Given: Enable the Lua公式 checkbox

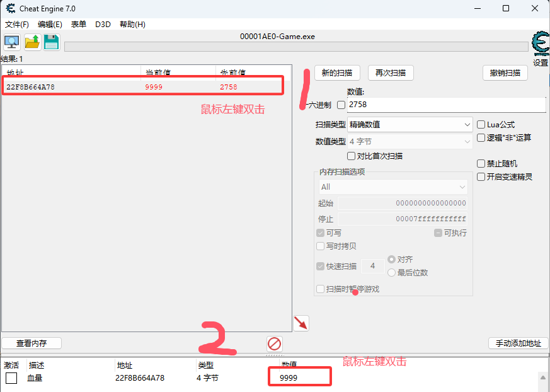Looking at the screenshot, I should point(481,125).
